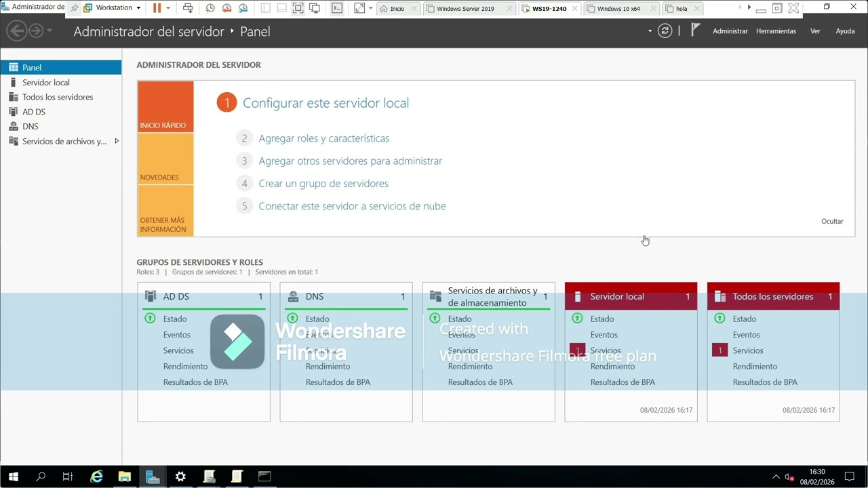The image size is (868, 488).
Task: Select OBTENER MÁS INFORMACIÓN section
Action: click(165, 211)
